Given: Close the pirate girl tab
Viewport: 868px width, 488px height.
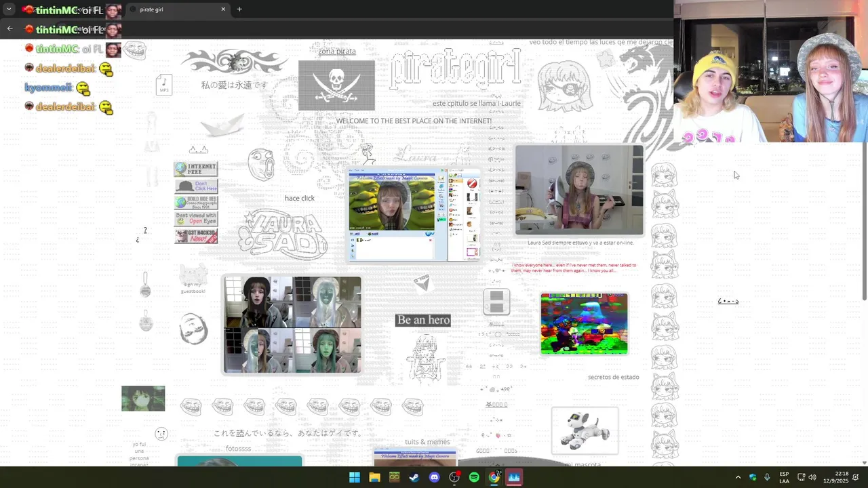Looking at the screenshot, I should (x=223, y=9).
